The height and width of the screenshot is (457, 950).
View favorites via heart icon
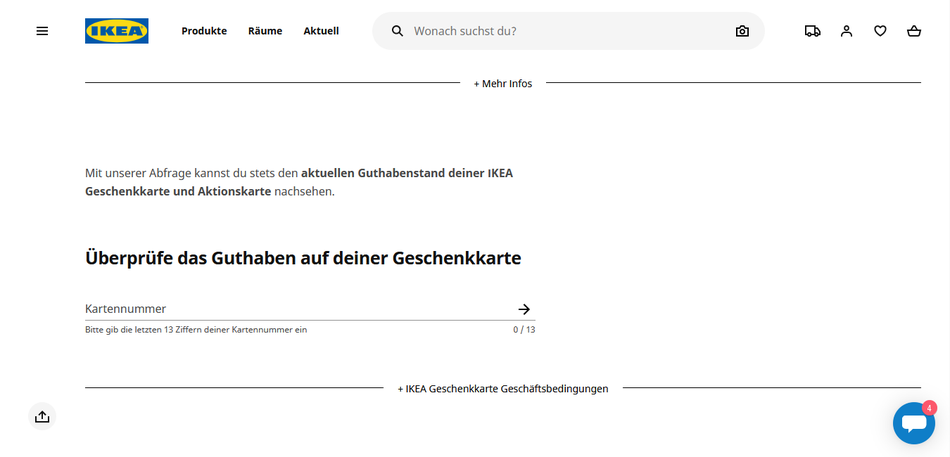click(x=880, y=31)
